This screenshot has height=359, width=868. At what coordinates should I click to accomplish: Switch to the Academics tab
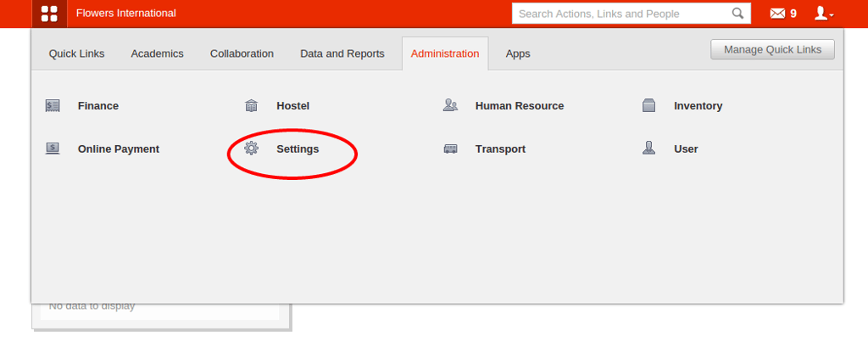tap(157, 53)
